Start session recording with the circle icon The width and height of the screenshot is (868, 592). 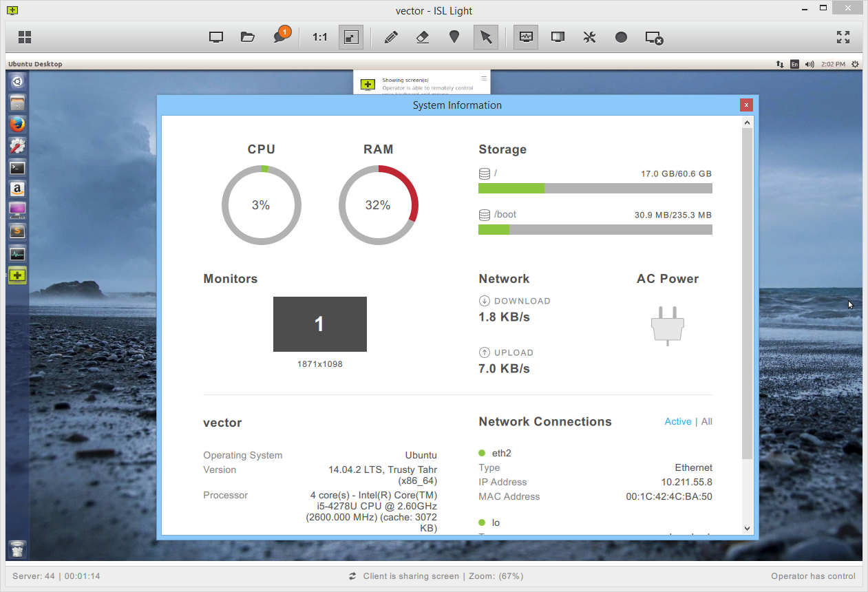[621, 37]
